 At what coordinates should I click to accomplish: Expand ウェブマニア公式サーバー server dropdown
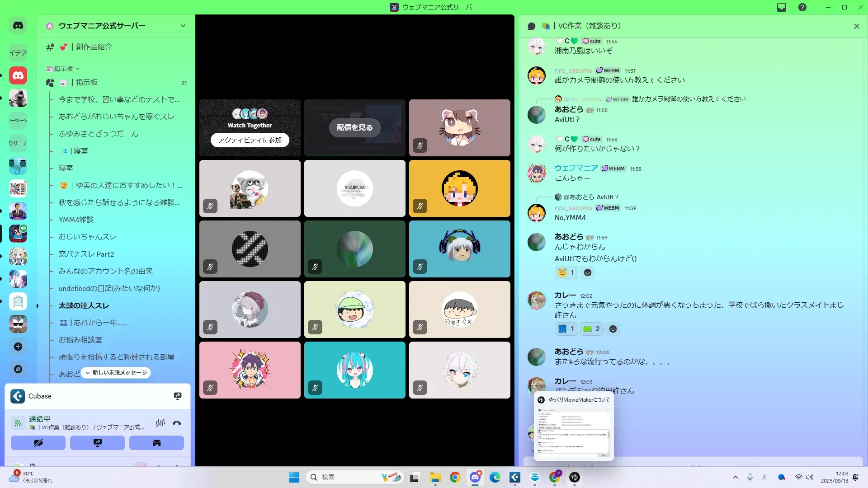click(x=183, y=26)
